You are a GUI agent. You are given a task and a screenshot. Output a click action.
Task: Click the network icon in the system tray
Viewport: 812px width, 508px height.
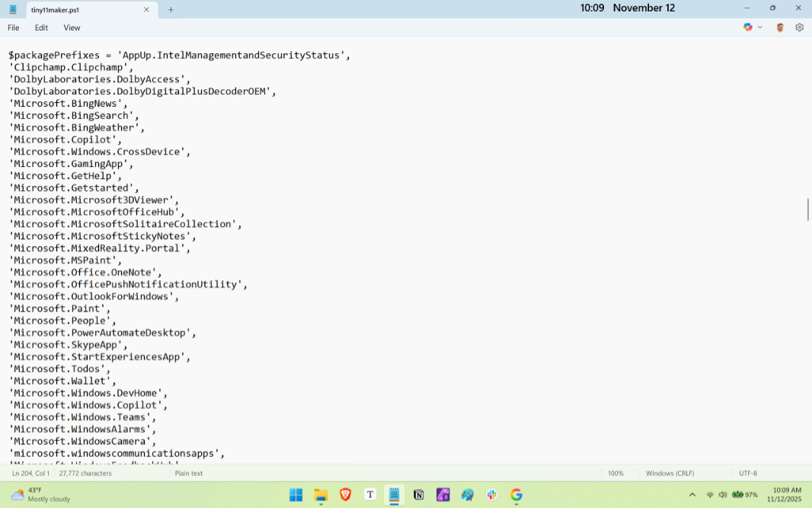tap(710, 494)
